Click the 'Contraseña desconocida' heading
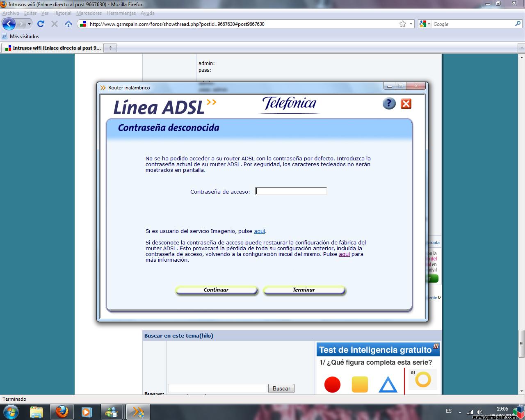Image resolution: width=525 pixels, height=420 pixels. [x=169, y=128]
